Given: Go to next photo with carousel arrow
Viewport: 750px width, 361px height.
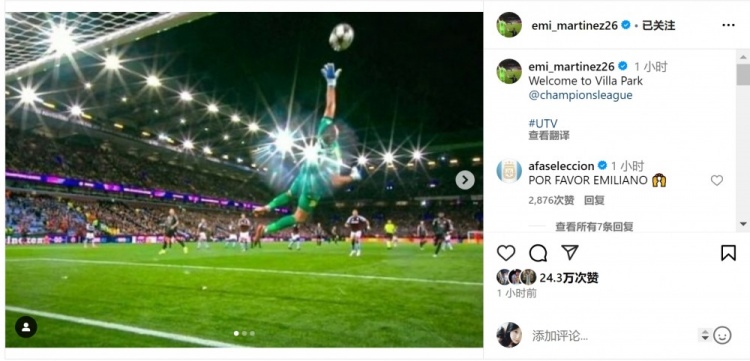Looking at the screenshot, I should point(465,180).
